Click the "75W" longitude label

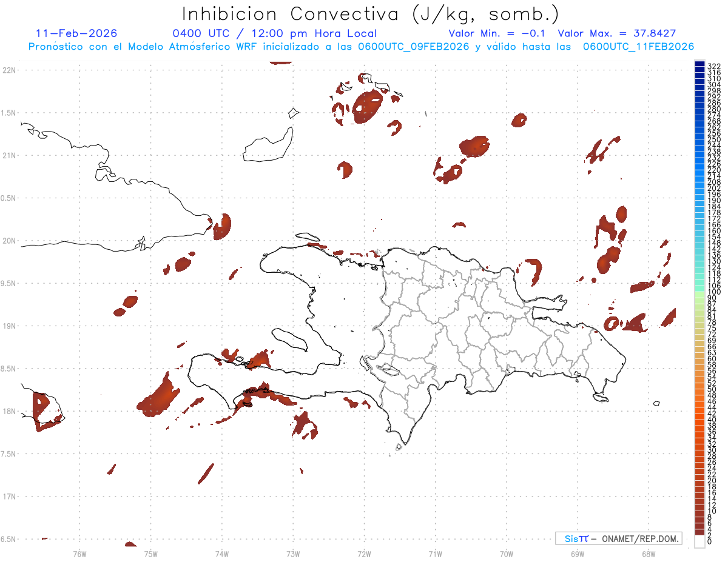(150, 554)
